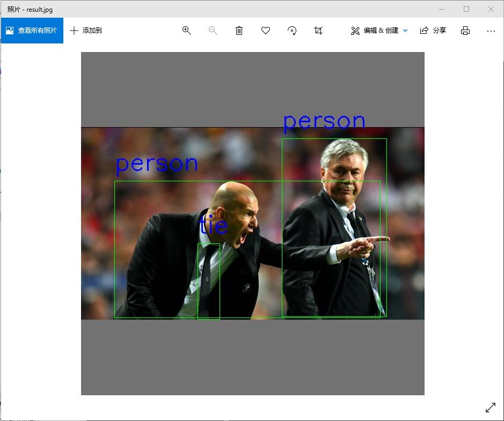
Task: Open See all photos button
Action: point(32,31)
